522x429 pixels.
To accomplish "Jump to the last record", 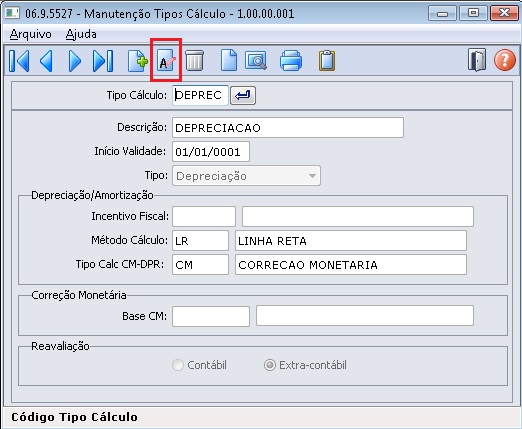I will click(x=103, y=61).
